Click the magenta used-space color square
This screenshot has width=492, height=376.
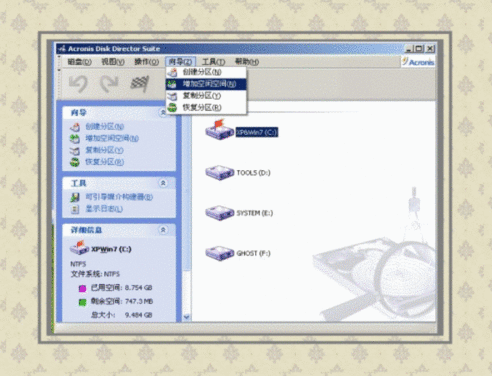point(82,288)
